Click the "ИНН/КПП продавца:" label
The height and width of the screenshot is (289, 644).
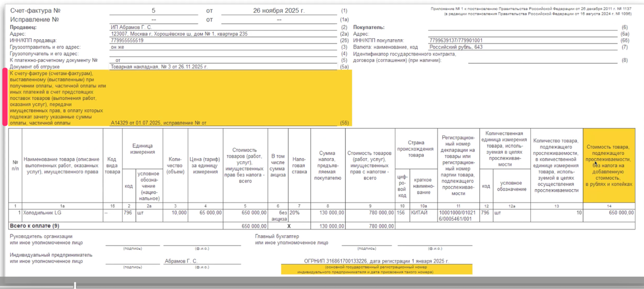click(x=33, y=40)
